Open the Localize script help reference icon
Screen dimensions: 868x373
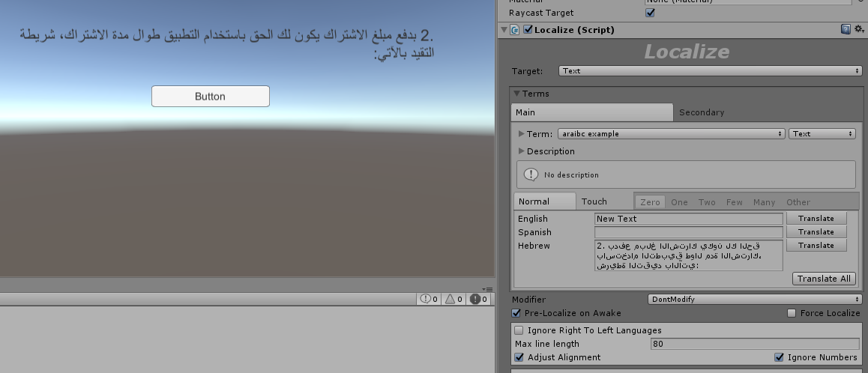[x=846, y=30]
